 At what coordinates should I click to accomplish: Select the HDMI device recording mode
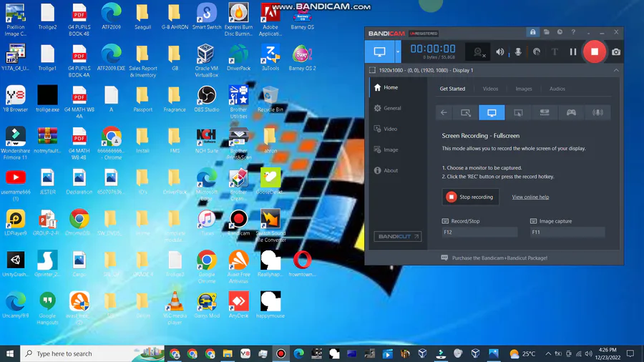545,112
